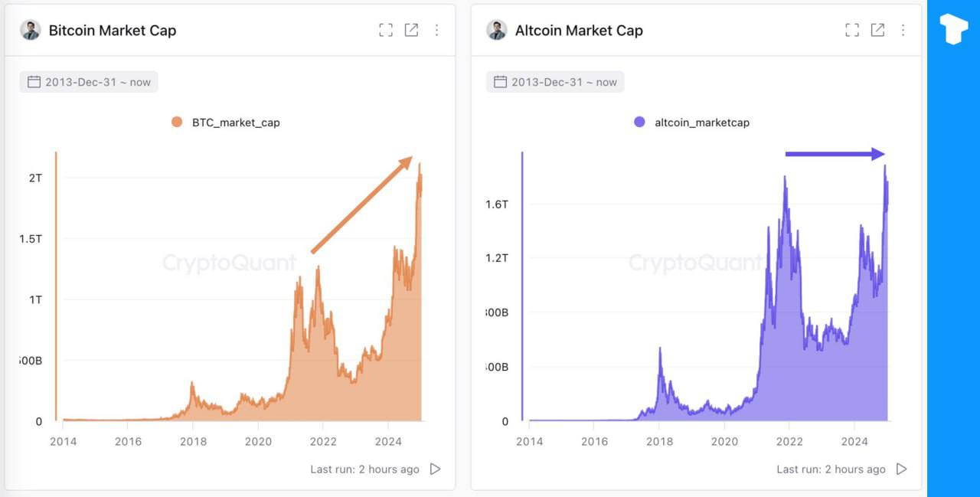Screen dimensions: 980x497
Task: Open the Altcoin Market Cap title link
Action: point(579,31)
